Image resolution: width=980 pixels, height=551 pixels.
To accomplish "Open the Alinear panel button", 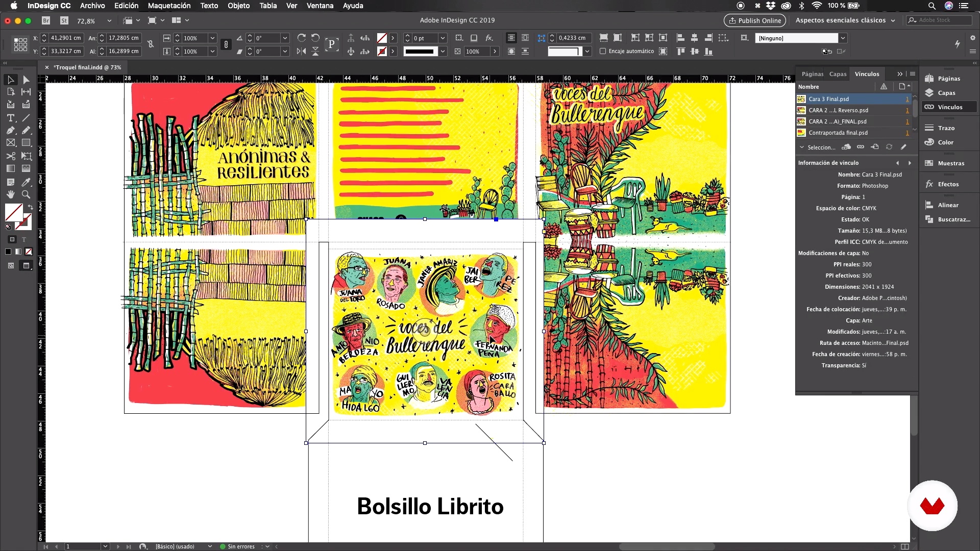I will [x=948, y=205].
